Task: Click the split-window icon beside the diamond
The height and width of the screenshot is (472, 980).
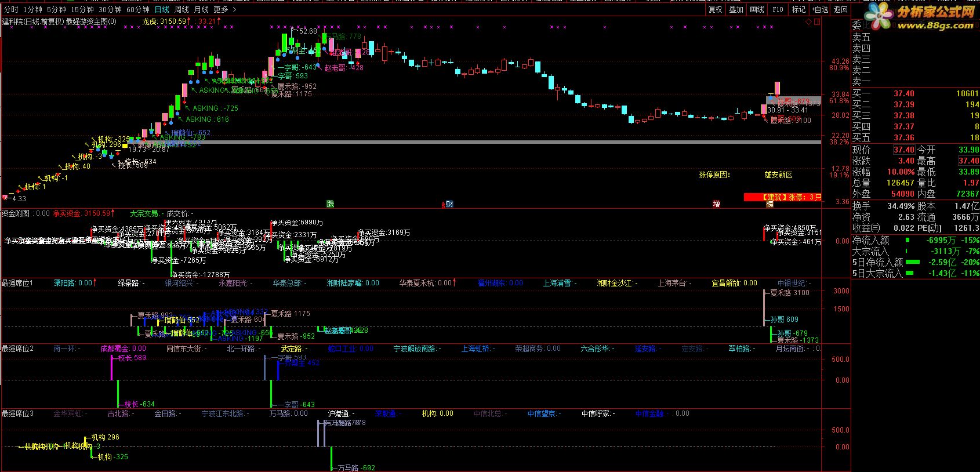Action: (x=818, y=21)
